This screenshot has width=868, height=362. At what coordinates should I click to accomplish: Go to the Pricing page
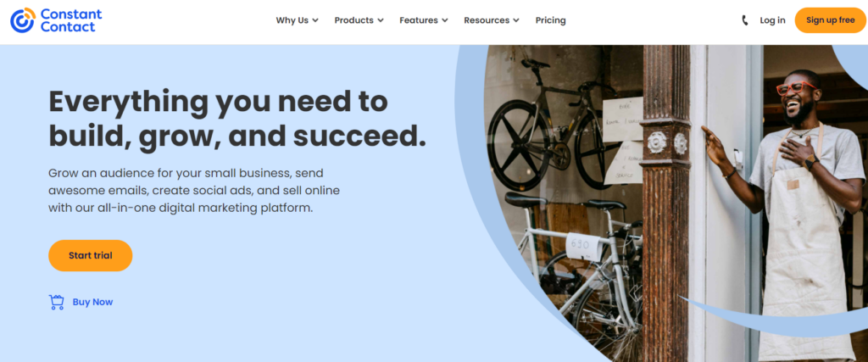pos(550,20)
